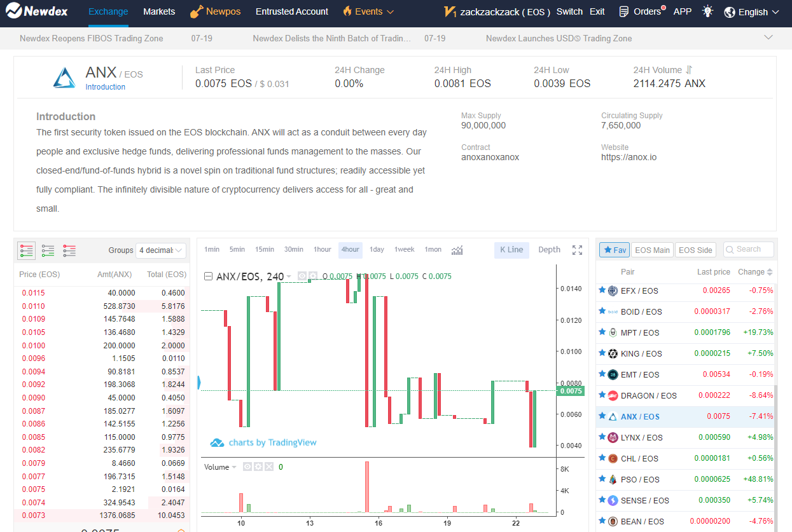Collapse the ANX/EOS chart legend
Image resolution: width=792 pixels, height=532 pixels.
[208, 276]
